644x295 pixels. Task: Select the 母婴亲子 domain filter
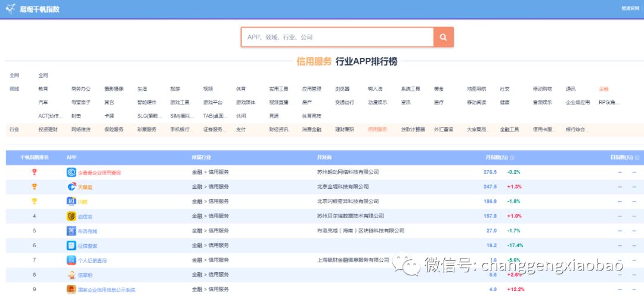(x=81, y=103)
